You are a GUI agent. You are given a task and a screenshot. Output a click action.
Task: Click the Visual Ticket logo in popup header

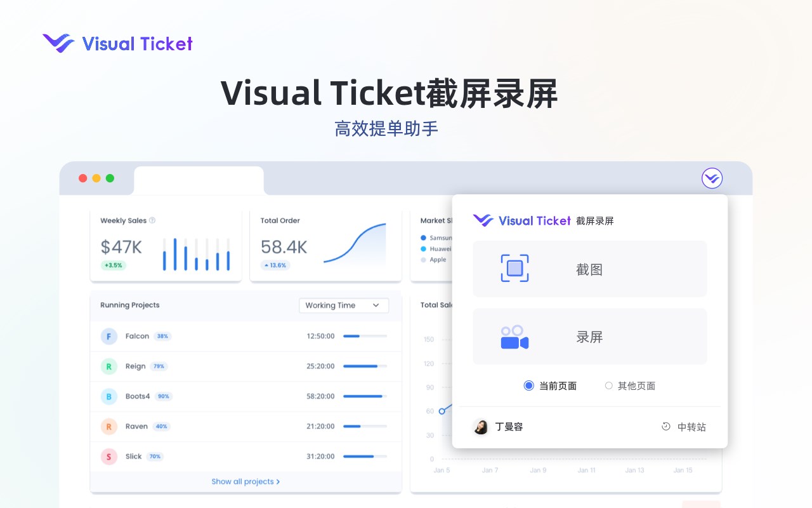[x=521, y=220]
